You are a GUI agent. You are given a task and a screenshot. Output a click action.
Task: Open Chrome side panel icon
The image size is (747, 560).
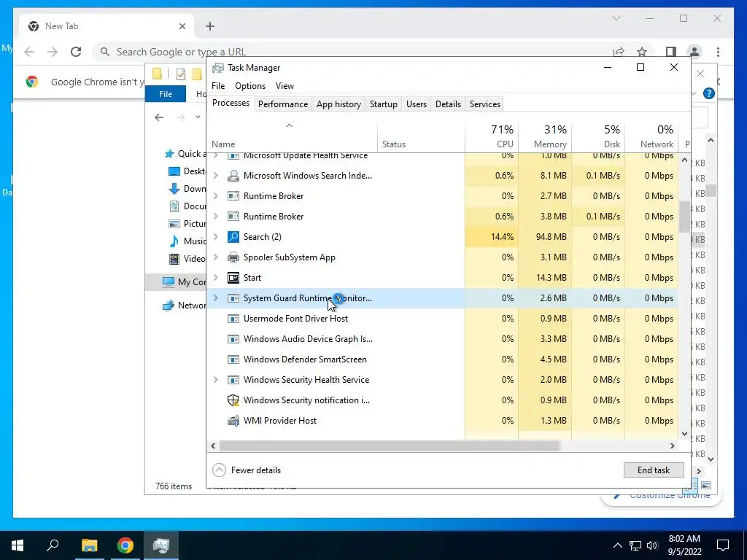(671, 52)
